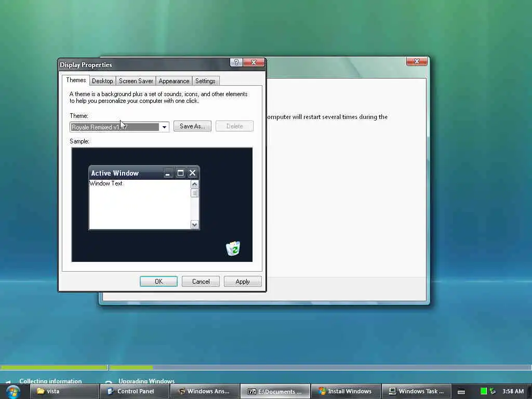
Task: Click the 3:58 AM clock
Action: [513, 391]
